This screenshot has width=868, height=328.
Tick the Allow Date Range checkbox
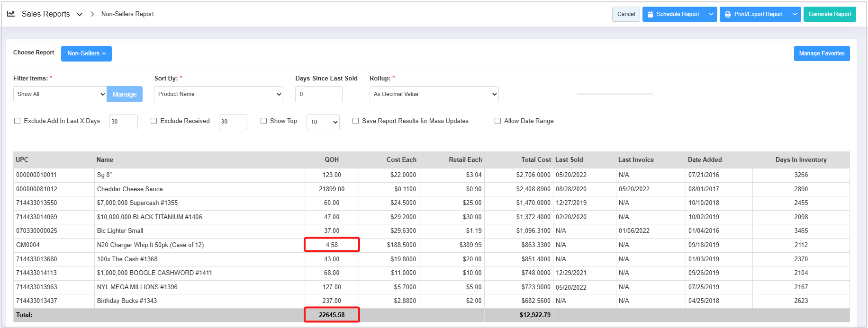point(497,121)
